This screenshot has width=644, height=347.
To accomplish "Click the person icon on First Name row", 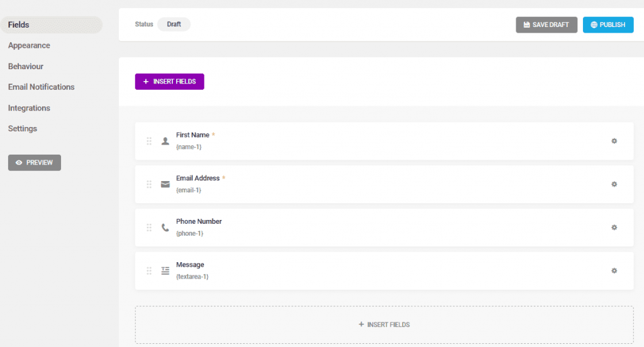I will (165, 141).
